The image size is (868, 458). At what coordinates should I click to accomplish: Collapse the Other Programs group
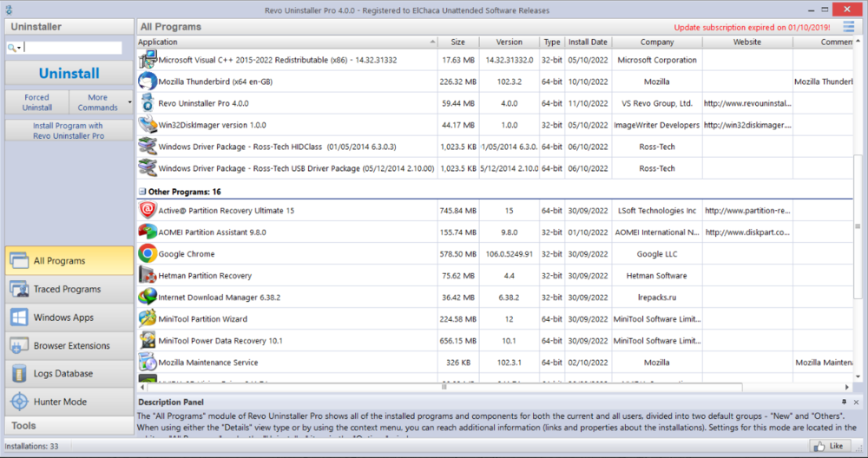click(142, 191)
